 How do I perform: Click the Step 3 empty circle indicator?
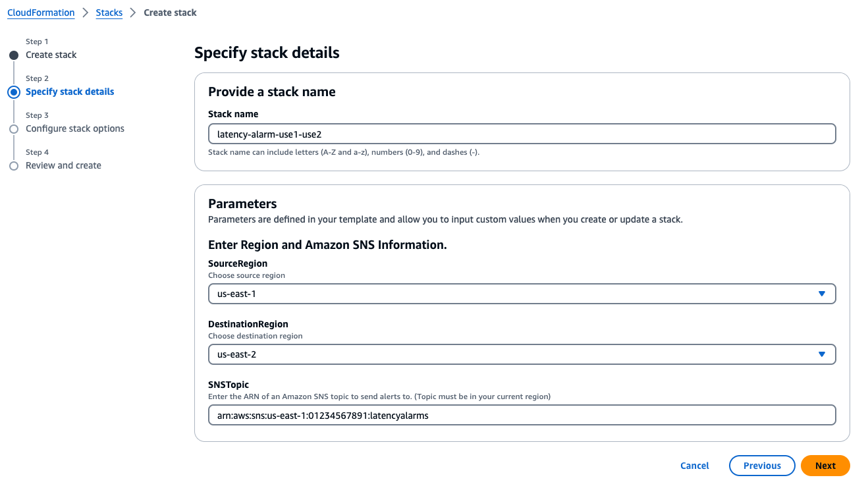14,129
